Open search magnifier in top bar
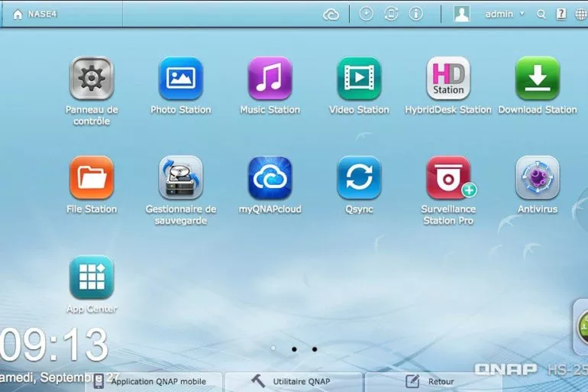 (541, 15)
